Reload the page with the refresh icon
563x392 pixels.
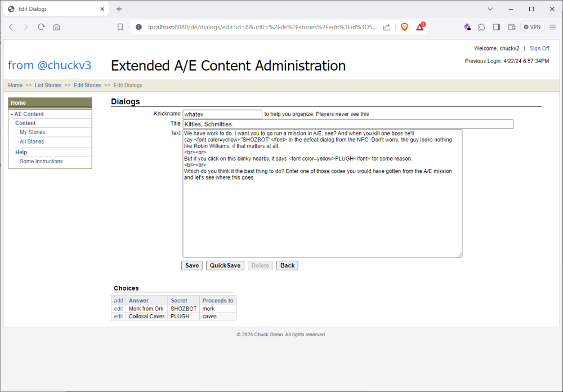[41, 27]
